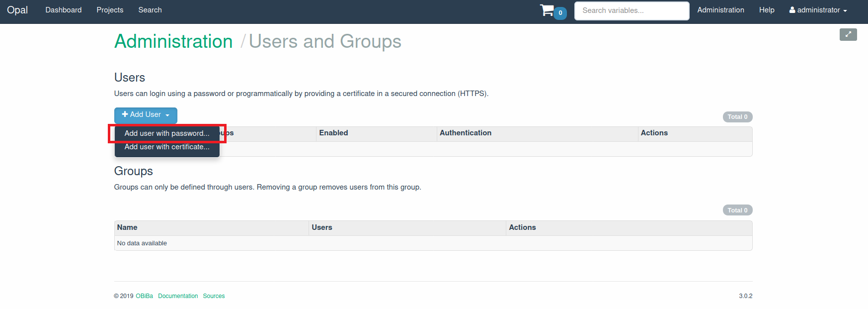Open the Dashboard page
The width and height of the screenshot is (868, 309).
(x=64, y=10)
